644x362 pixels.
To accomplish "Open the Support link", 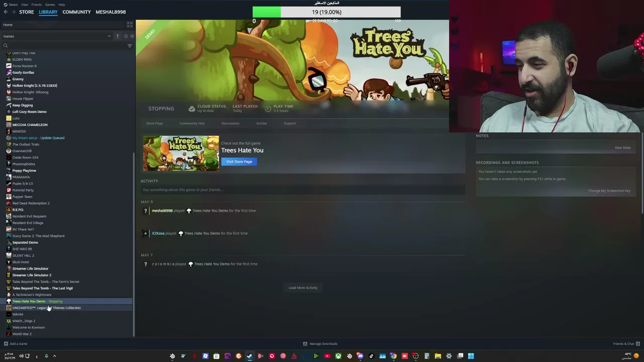I will tap(290, 123).
